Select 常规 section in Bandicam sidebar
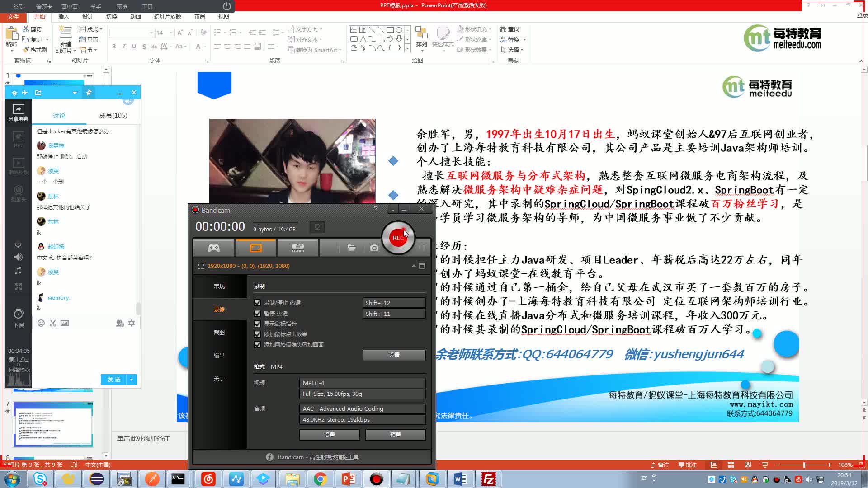Viewport: 868px width, 488px height. (x=219, y=286)
